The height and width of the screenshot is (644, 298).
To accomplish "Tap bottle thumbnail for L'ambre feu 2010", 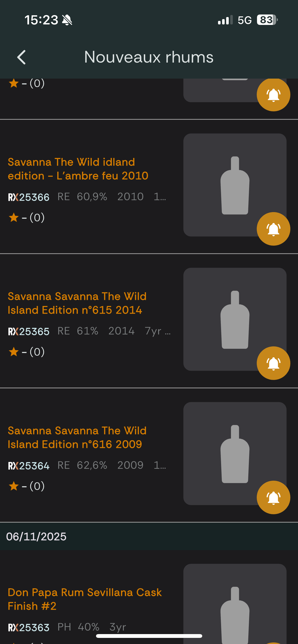I will pyautogui.click(x=235, y=185).
